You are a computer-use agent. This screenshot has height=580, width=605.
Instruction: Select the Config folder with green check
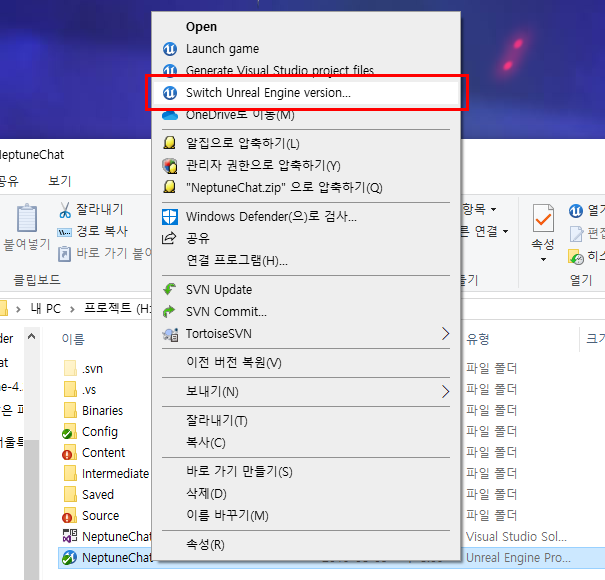point(90,431)
